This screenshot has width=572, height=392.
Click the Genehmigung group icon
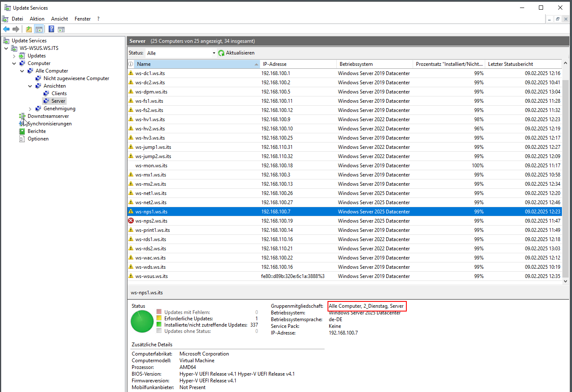38,109
